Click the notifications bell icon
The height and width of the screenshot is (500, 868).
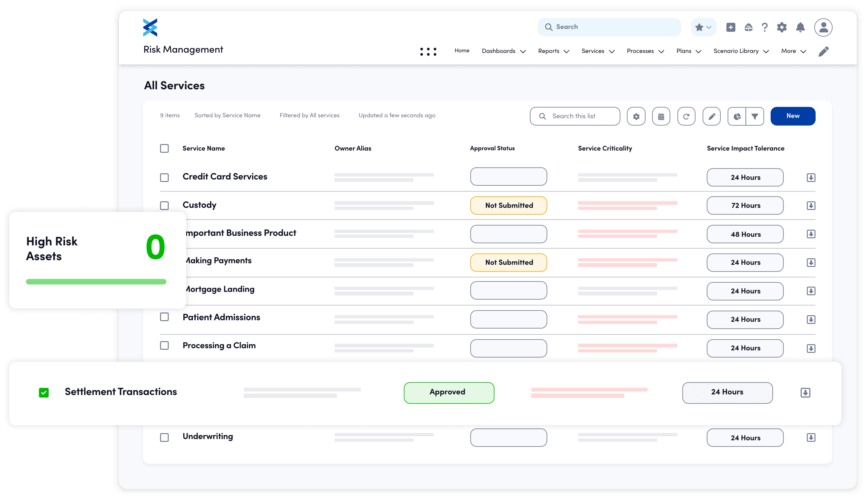[x=800, y=27]
